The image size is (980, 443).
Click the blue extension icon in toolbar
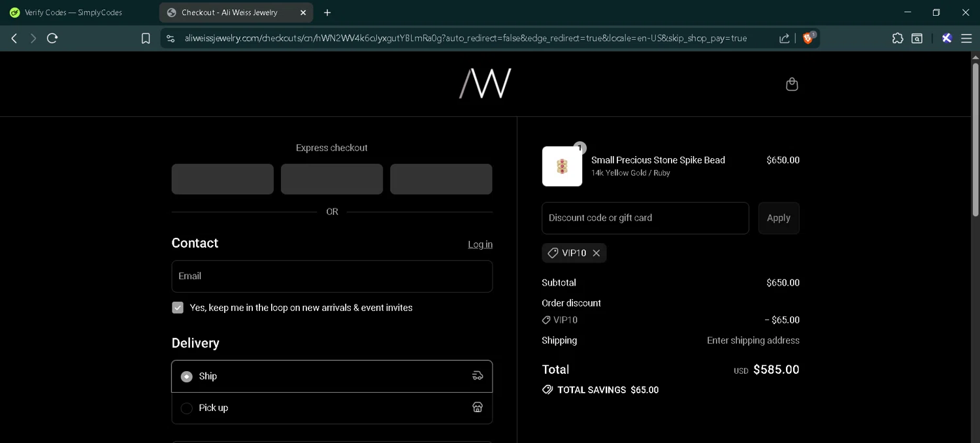click(x=947, y=39)
